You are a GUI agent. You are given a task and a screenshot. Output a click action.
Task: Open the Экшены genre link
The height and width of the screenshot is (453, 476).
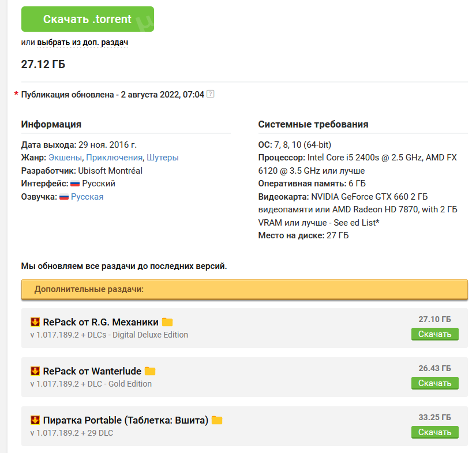click(x=65, y=158)
